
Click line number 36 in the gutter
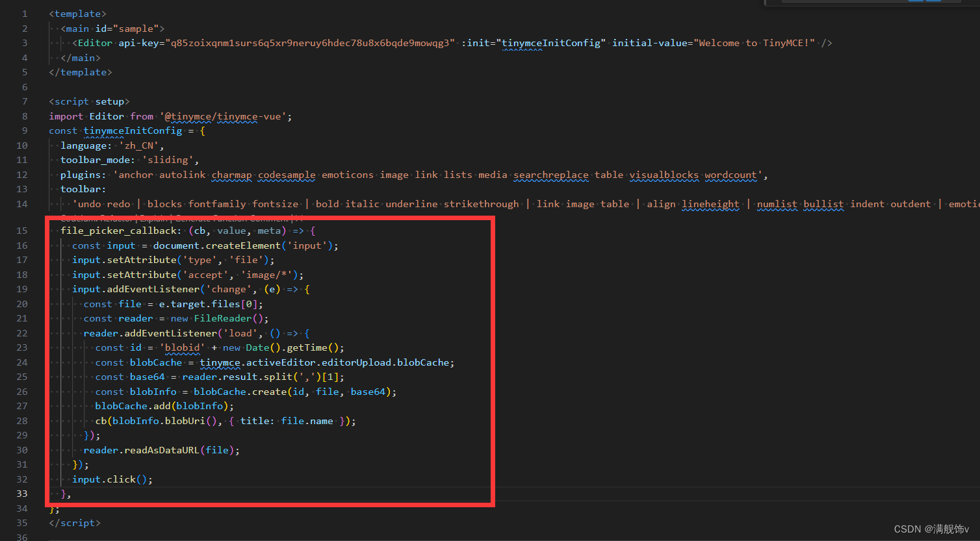click(x=22, y=536)
